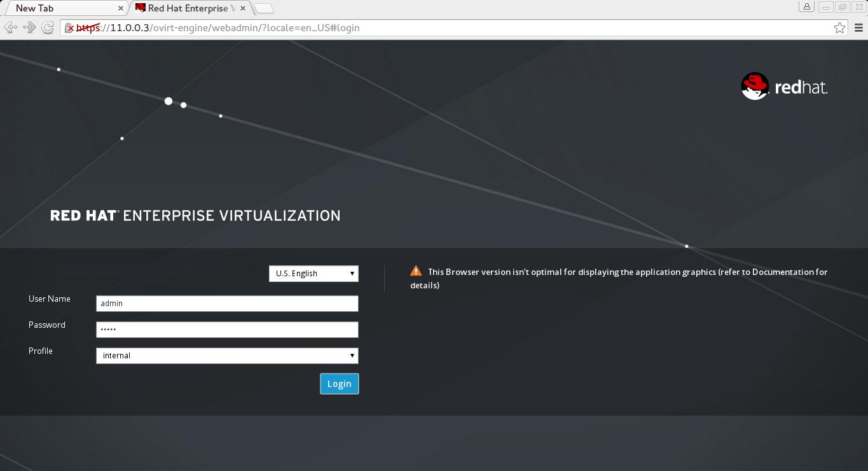Expand the Profile dropdown showing internal
The image size is (868, 471).
click(x=227, y=355)
